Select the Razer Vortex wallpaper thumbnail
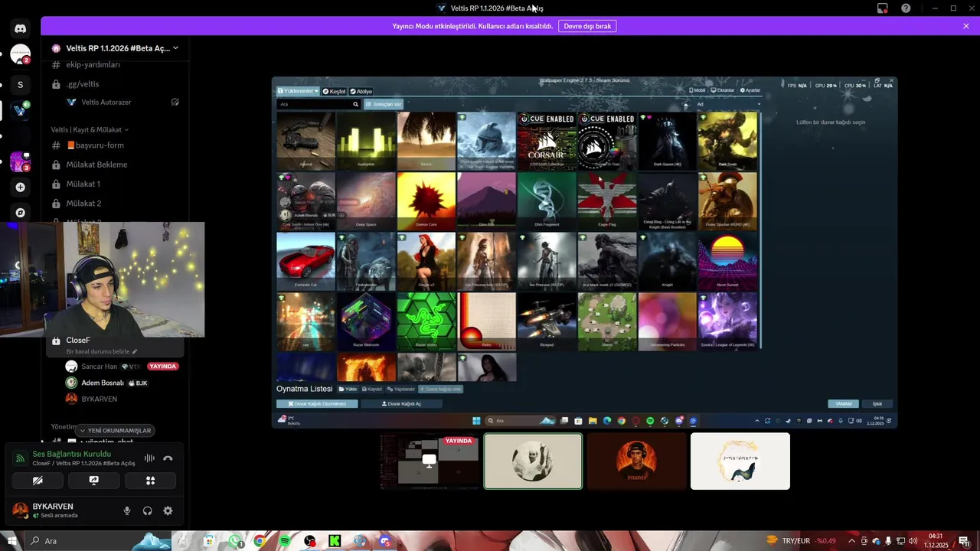980x551 pixels. point(426,321)
